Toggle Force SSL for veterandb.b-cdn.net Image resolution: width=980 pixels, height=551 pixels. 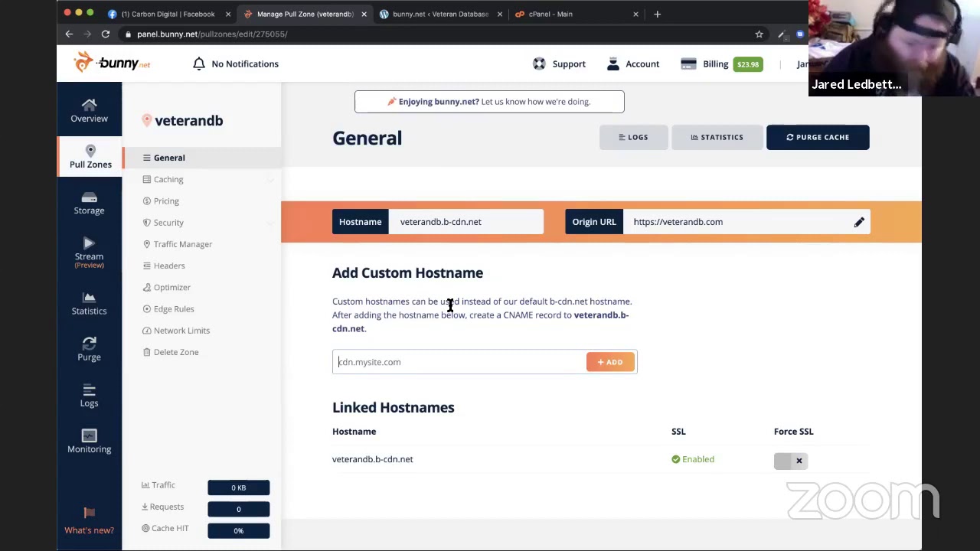(x=790, y=461)
